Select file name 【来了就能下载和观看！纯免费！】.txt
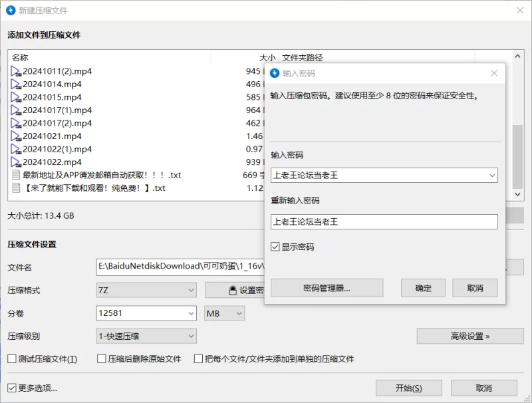This screenshot has height=403, width=532. coord(94,188)
